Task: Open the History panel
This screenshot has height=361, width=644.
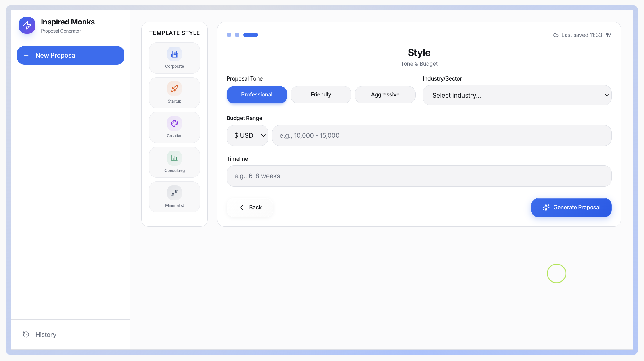Action: click(x=45, y=335)
